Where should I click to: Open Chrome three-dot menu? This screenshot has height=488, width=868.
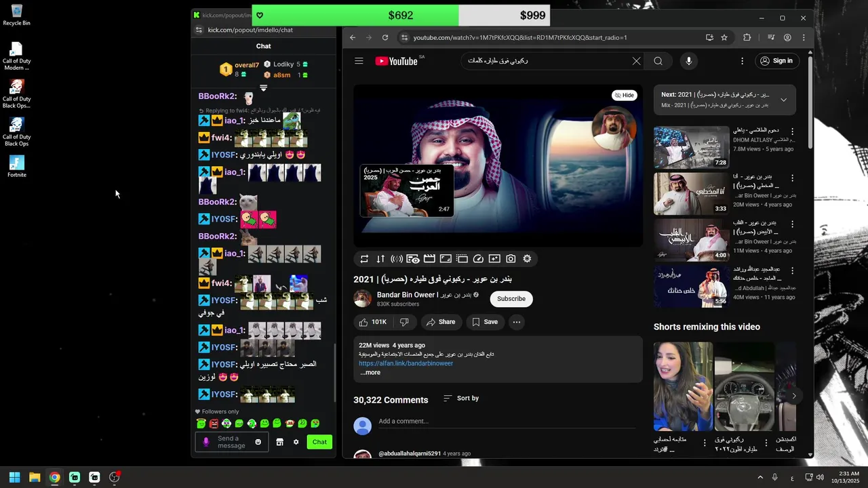tap(804, 38)
